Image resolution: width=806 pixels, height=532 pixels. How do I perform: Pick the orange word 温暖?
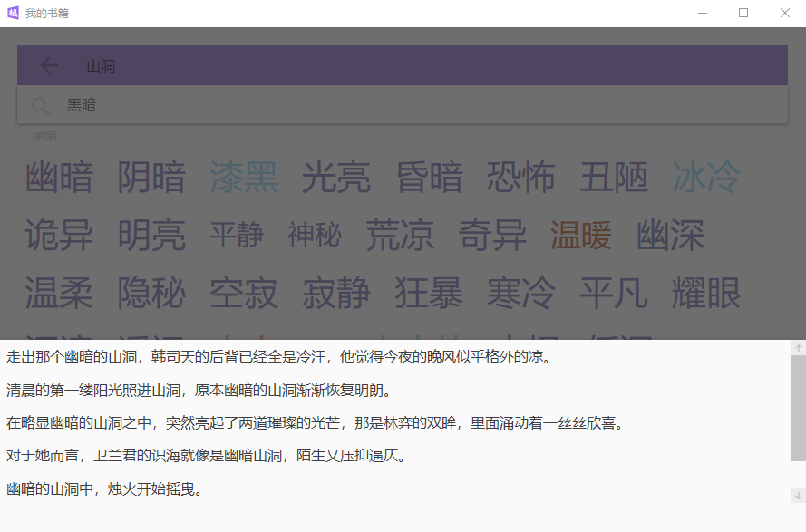(581, 235)
